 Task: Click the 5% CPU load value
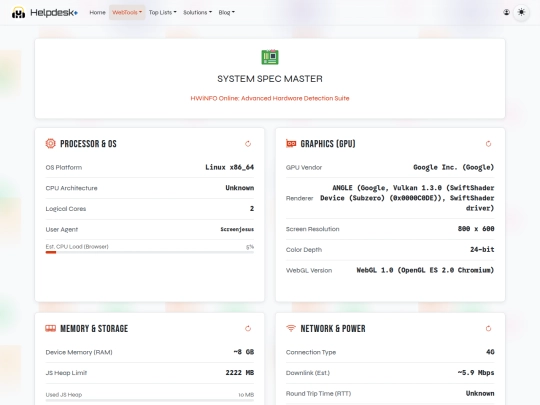coord(250,247)
